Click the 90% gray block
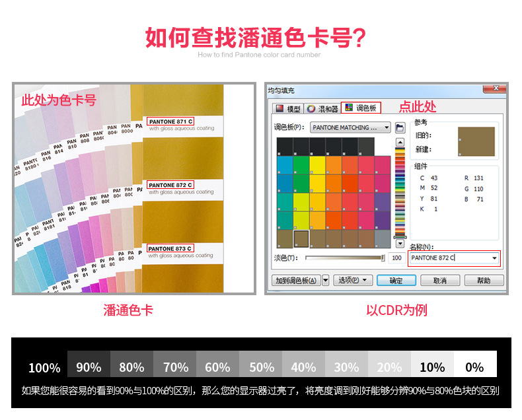The width and height of the screenshot is (522, 420). (x=89, y=363)
